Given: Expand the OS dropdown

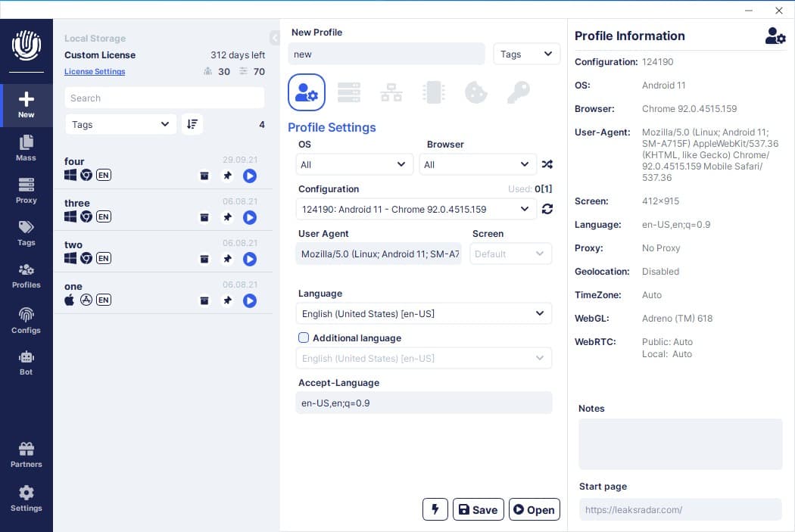Looking at the screenshot, I should click(354, 164).
